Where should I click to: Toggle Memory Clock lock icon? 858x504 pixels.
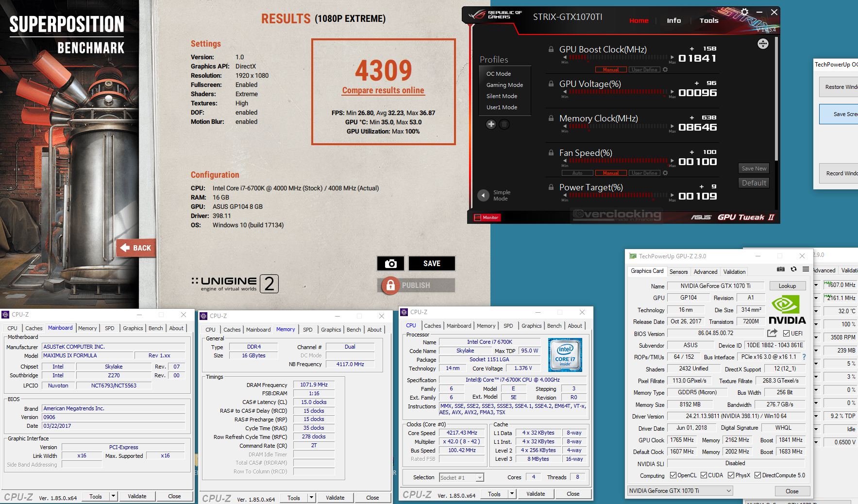point(551,118)
